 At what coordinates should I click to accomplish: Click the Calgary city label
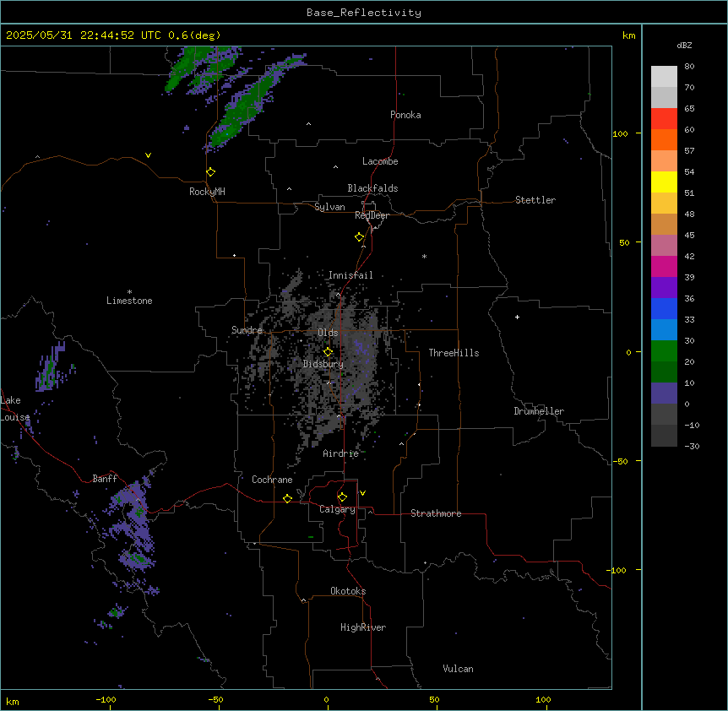(337, 509)
